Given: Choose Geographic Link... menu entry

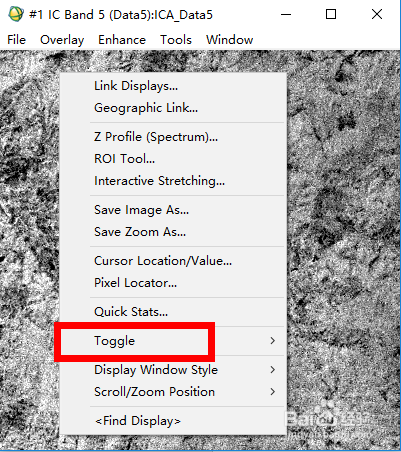Looking at the screenshot, I should click(173, 108).
